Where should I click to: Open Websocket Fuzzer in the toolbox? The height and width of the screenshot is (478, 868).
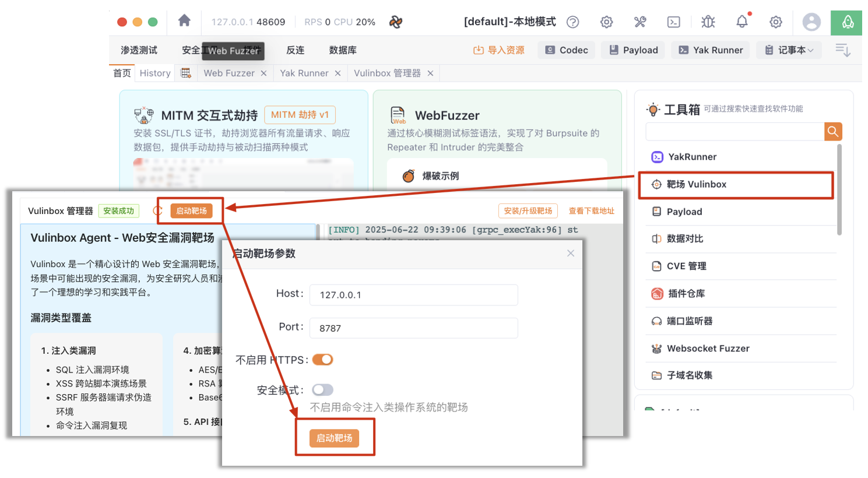(741, 349)
